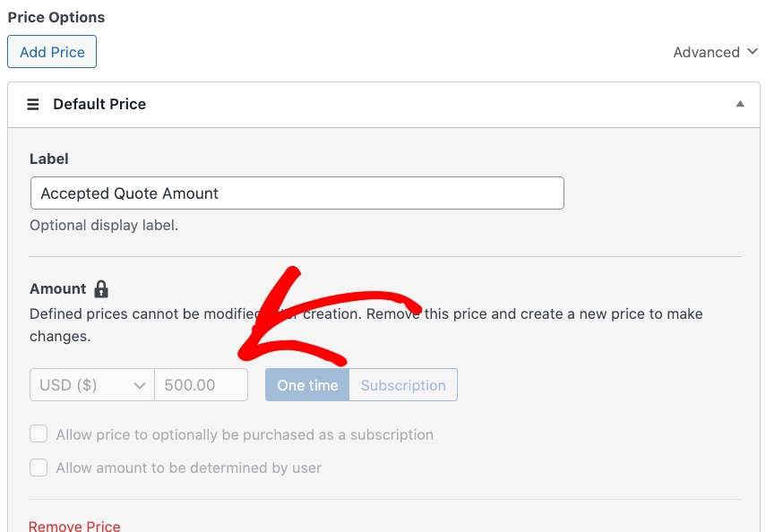Viewport: 766px width, 532px height.
Task: Click the 500.00 amount input field
Action: (202, 385)
